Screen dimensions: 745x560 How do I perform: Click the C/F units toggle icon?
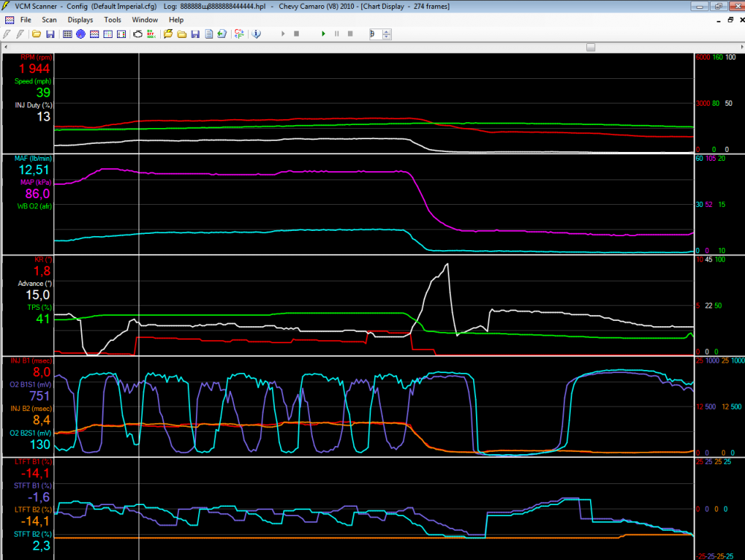tap(239, 34)
